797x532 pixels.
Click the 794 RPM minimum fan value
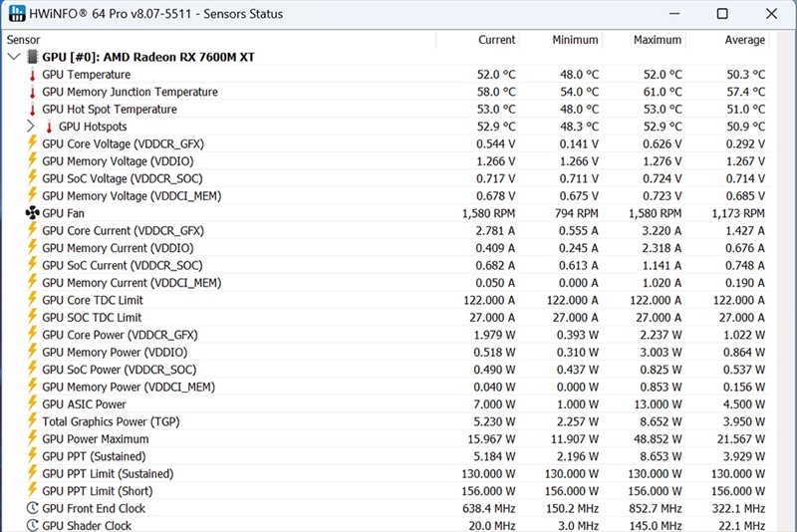(x=577, y=213)
